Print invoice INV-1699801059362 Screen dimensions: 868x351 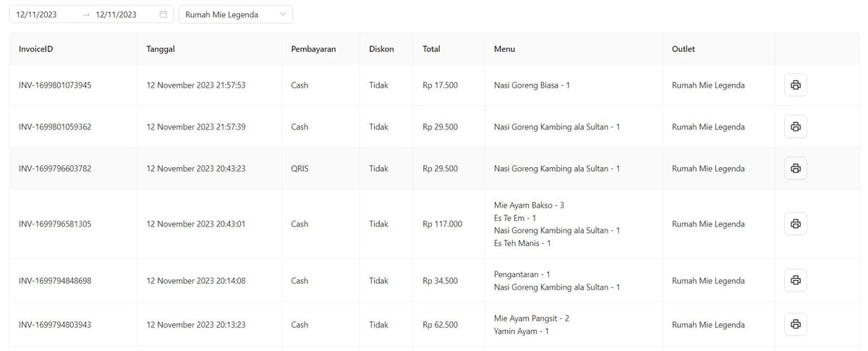pos(795,127)
